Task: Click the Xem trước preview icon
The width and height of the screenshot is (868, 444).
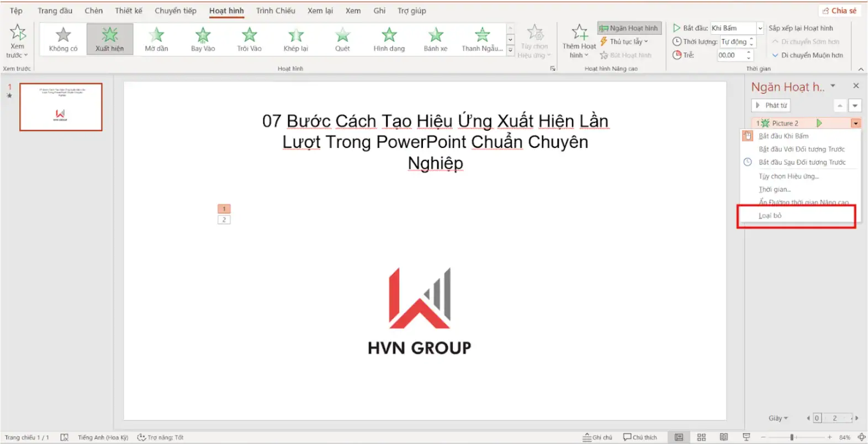Action: click(x=18, y=33)
